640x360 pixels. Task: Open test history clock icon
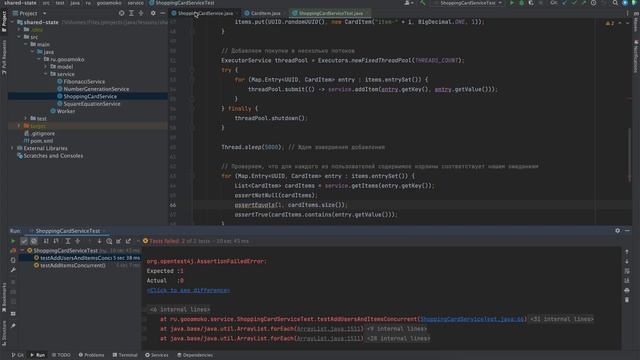coord(109,241)
